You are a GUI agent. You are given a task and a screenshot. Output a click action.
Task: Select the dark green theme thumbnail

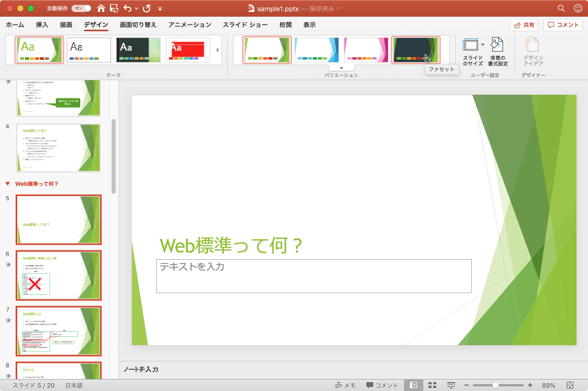point(138,50)
